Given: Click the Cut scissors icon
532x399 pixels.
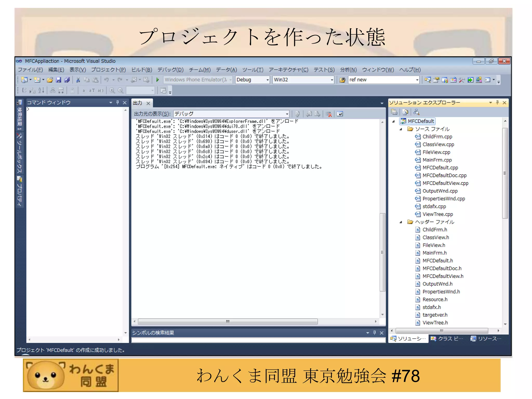Looking at the screenshot, I should 78,80.
